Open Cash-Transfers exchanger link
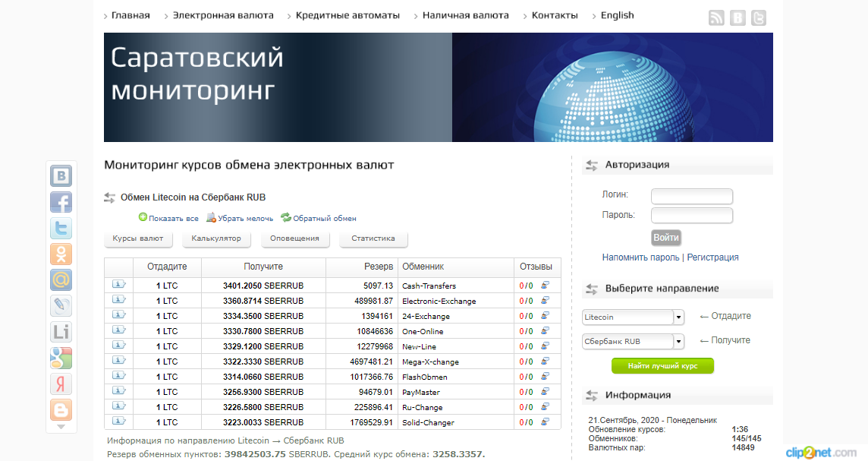 coord(429,286)
